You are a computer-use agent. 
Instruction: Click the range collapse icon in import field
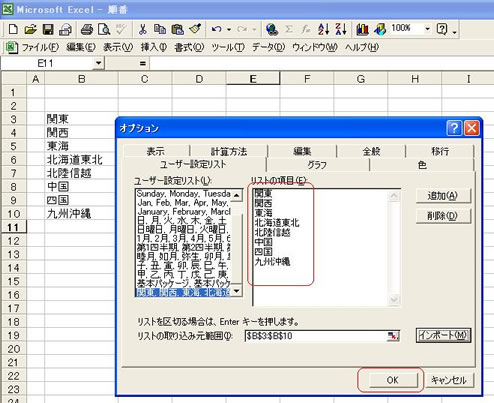393,336
